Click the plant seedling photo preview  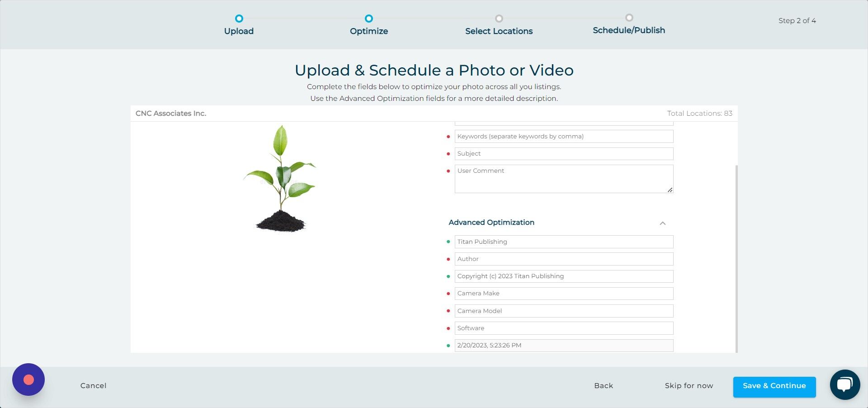tap(280, 179)
